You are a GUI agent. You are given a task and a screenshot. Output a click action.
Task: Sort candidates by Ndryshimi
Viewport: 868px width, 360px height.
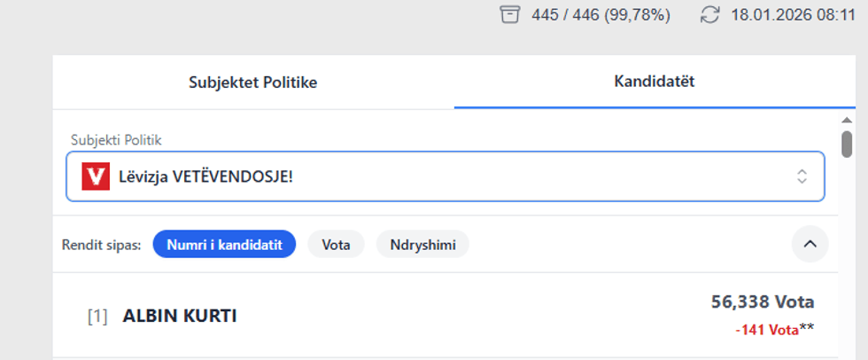point(422,245)
